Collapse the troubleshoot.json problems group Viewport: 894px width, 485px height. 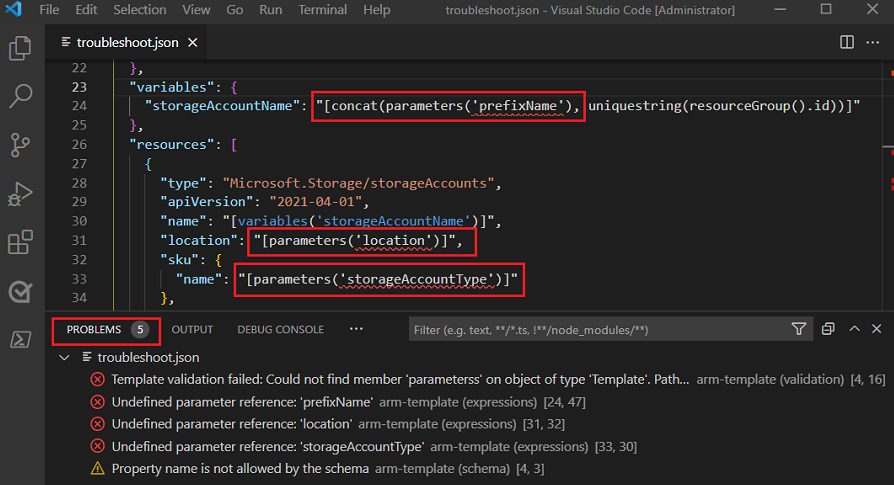click(x=65, y=357)
